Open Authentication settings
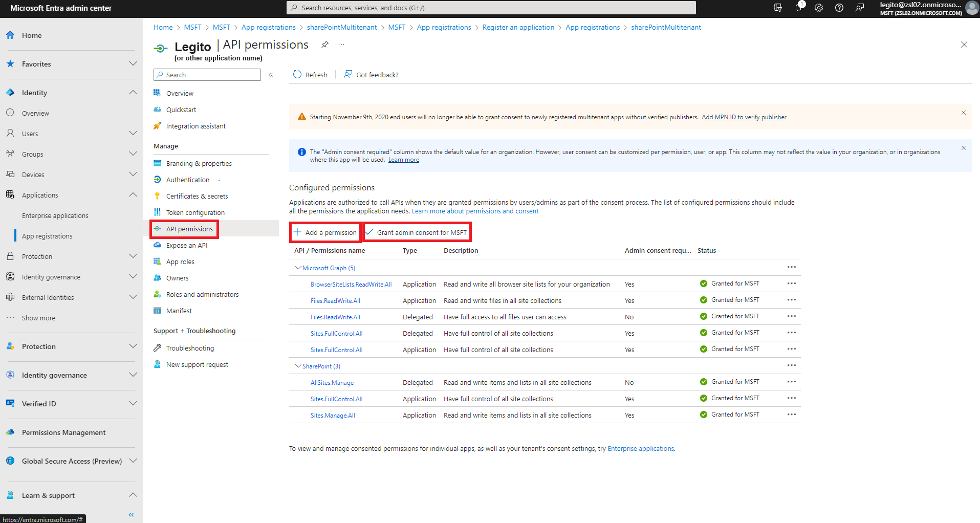 187,180
